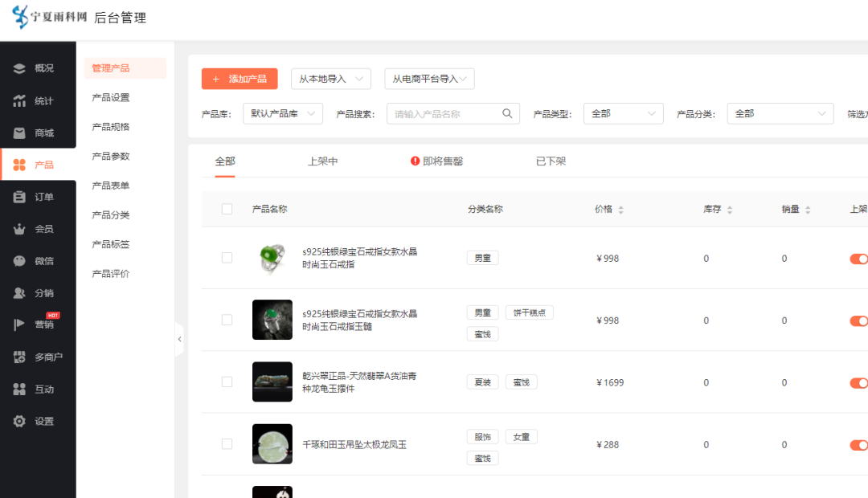Collapse the secondary menu with the arrow handle
The height and width of the screenshot is (498, 868).
[x=179, y=339]
